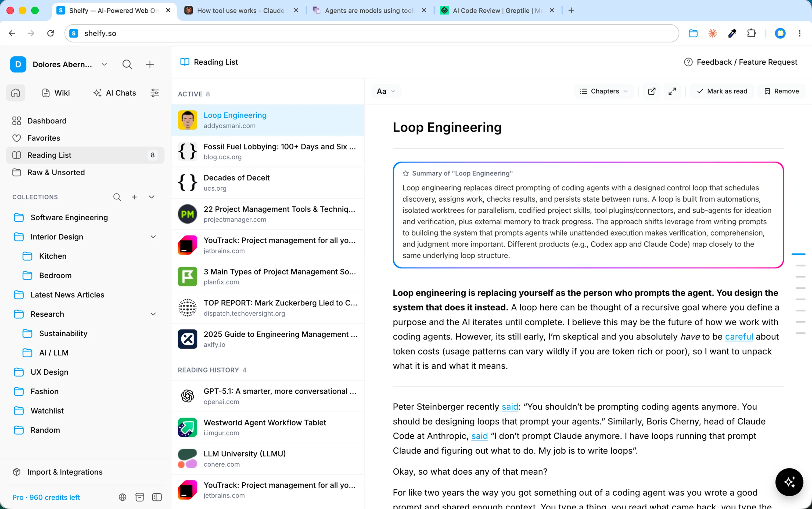Open the archive box icon in footer
Viewport: 812px width, 509px height.
point(139,497)
